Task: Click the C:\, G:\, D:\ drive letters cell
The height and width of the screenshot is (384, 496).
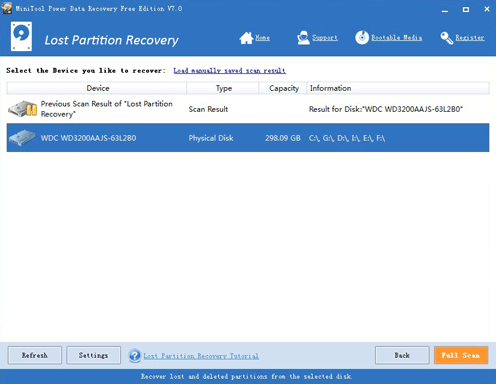Action: 347,138
